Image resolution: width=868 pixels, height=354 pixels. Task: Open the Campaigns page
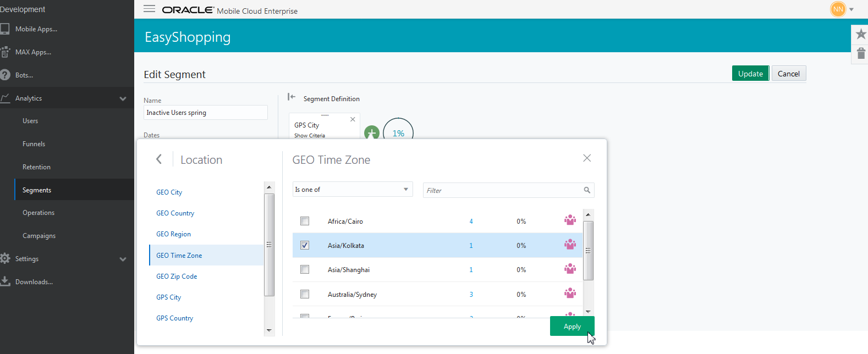tap(39, 236)
